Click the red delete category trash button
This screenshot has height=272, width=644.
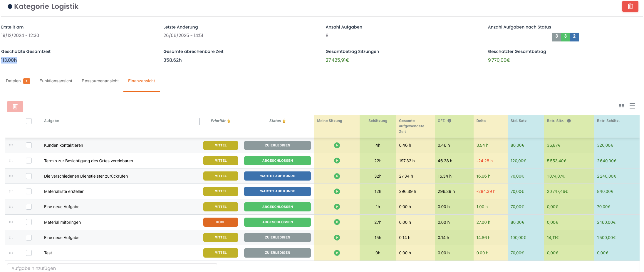pyautogui.click(x=630, y=6)
